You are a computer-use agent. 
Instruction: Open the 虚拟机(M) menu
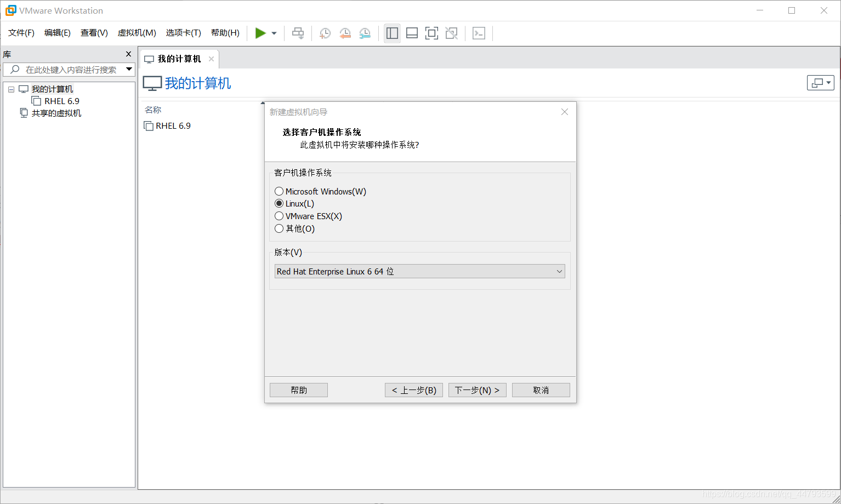(x=137, y=33)
